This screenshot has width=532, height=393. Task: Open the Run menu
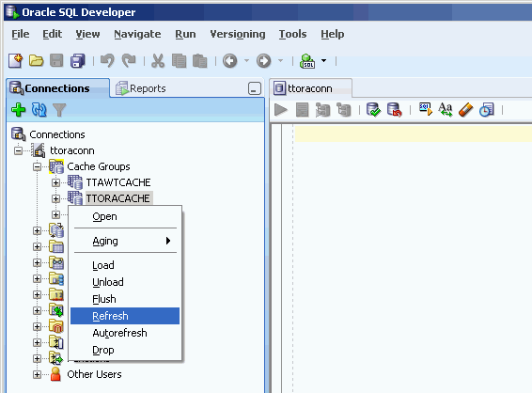[185, 34]
